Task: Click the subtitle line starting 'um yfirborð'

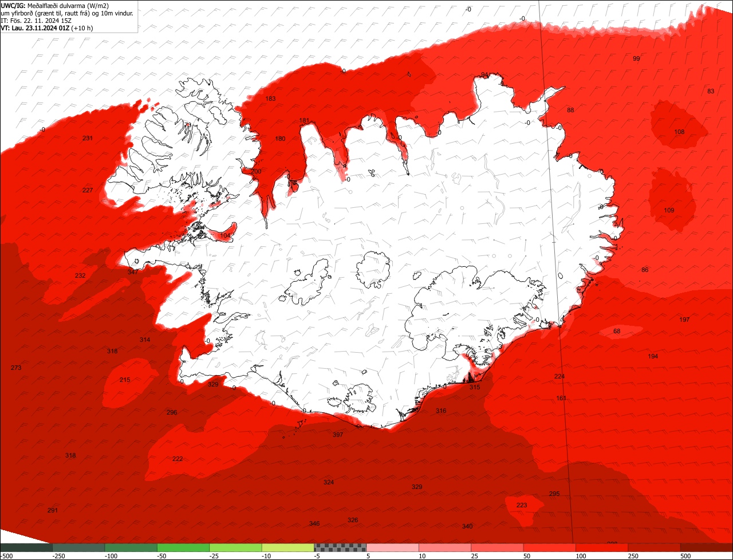Action: pyautogui.click(x=67, y=13)
